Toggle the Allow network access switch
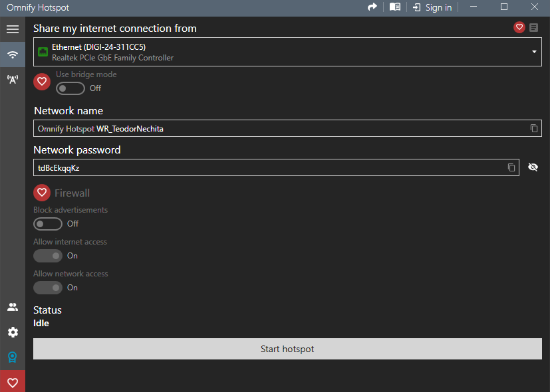550x392 pixels. pyautogui.click(x=48, y=288)
